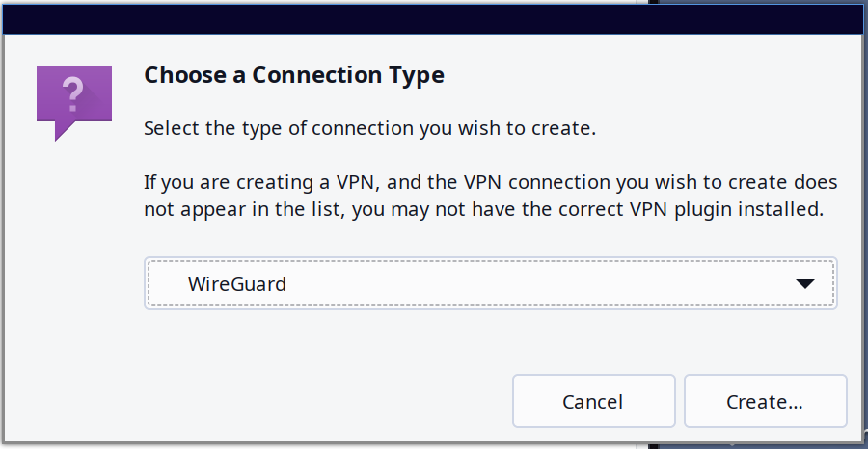Screen dimensions: 868x449
Task: Click the "Choose a Connection Type" heading
Action: click(x=294, y=75)
